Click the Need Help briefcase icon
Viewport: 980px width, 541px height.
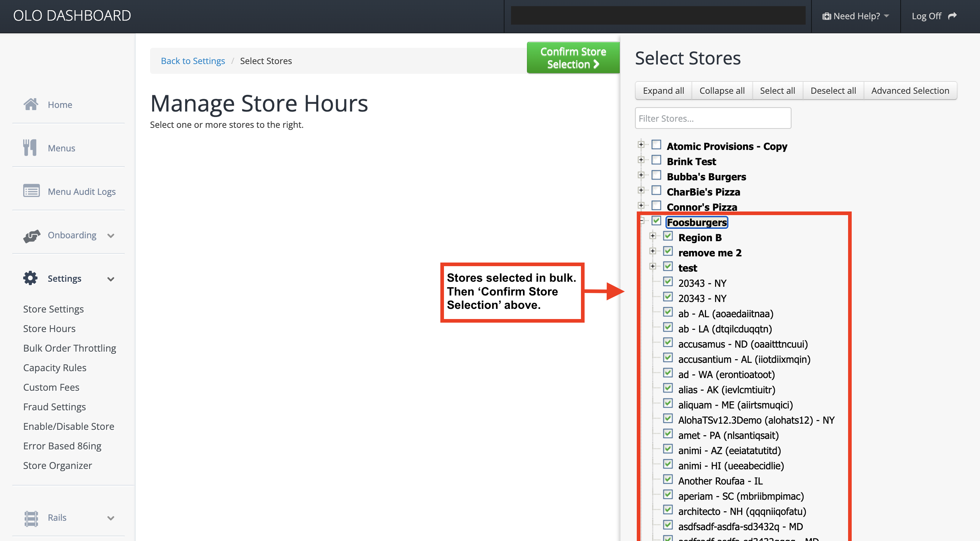coord(827,16)
